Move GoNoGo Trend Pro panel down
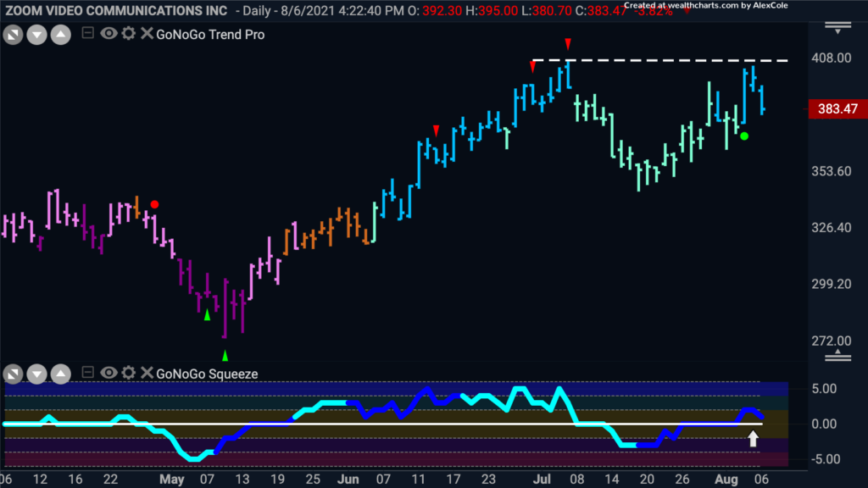The height and width of the screenshot is (488, 868). (36, 35)
